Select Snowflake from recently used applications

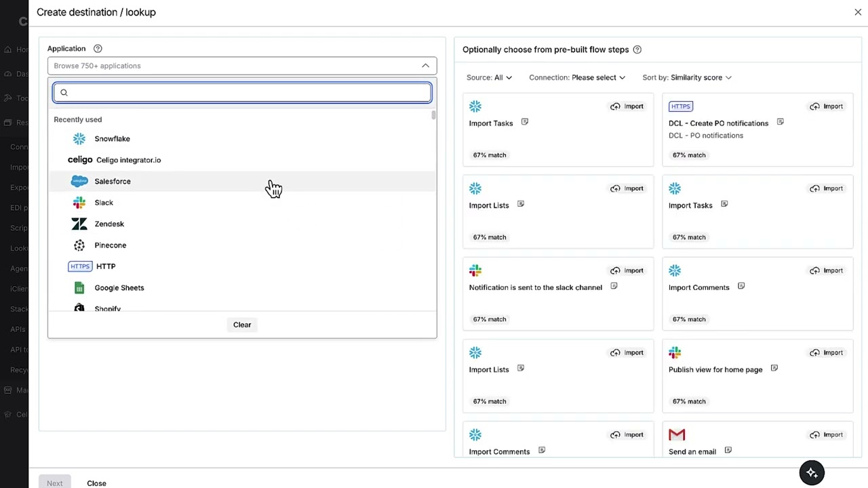(242, 138)
